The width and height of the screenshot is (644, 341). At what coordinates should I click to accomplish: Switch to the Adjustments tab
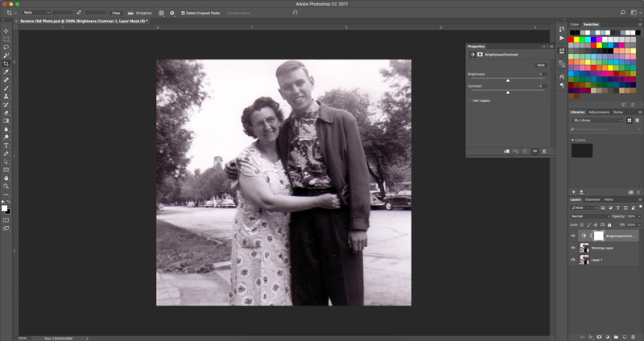[x=599, y=112]
